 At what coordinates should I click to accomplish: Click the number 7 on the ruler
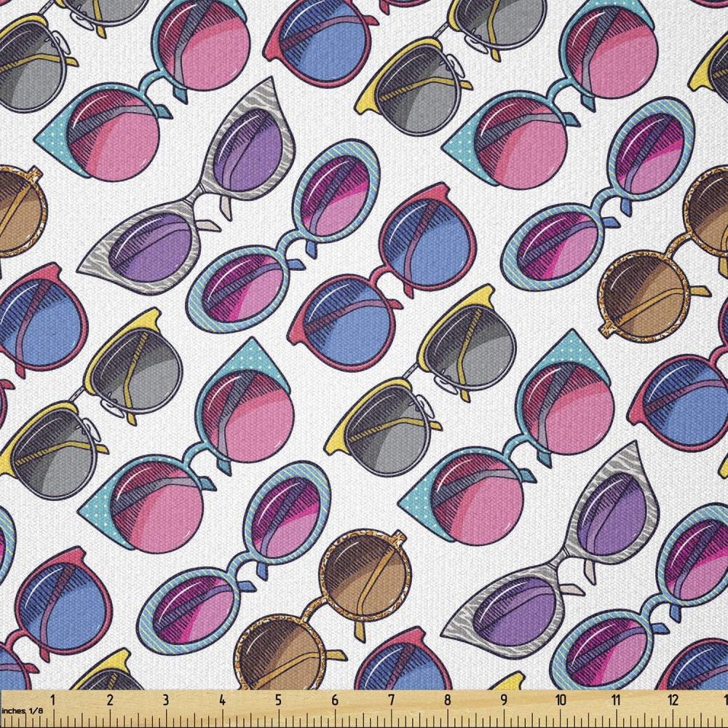point(391,700)
